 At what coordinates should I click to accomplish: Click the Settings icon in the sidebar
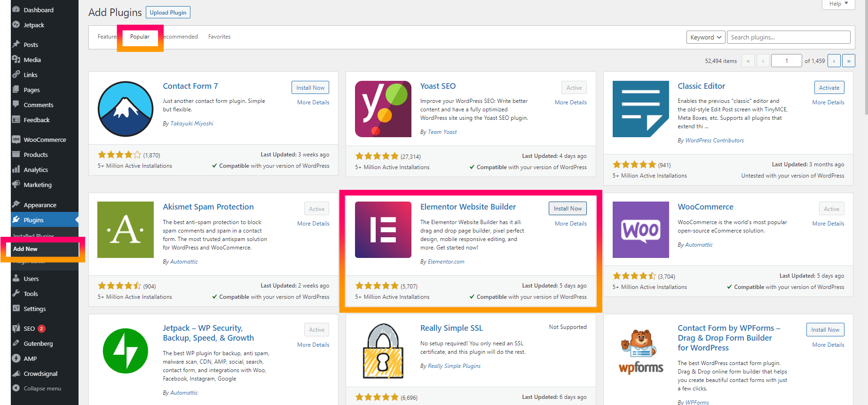click(x=16, y=309)
